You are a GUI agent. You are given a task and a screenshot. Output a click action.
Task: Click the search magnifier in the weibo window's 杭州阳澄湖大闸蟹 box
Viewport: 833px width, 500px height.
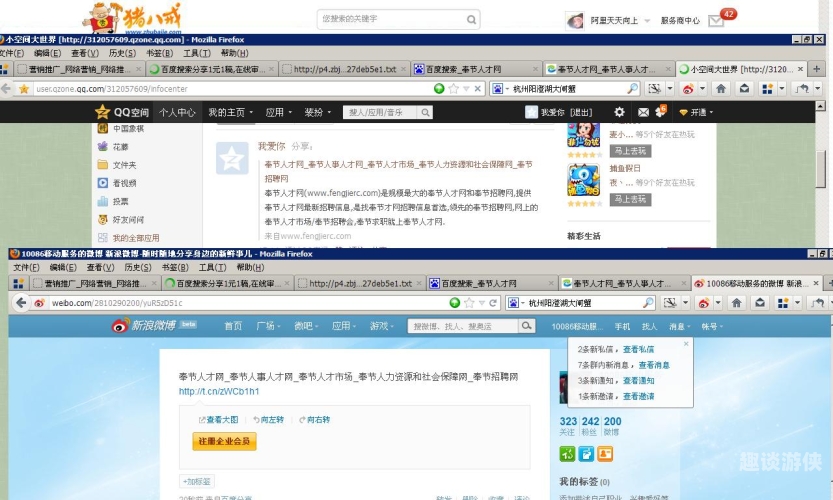[648, 303]
